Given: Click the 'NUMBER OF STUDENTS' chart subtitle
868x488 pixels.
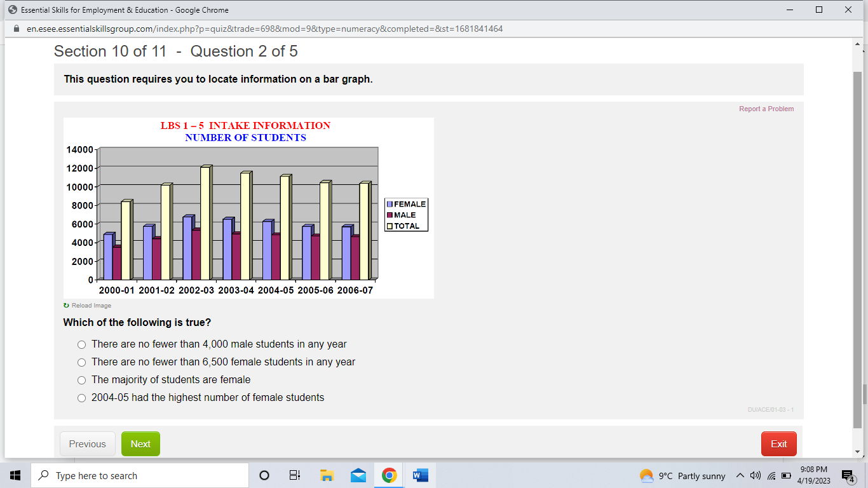Looking at the screenshot, I should (x=245, y=137).
